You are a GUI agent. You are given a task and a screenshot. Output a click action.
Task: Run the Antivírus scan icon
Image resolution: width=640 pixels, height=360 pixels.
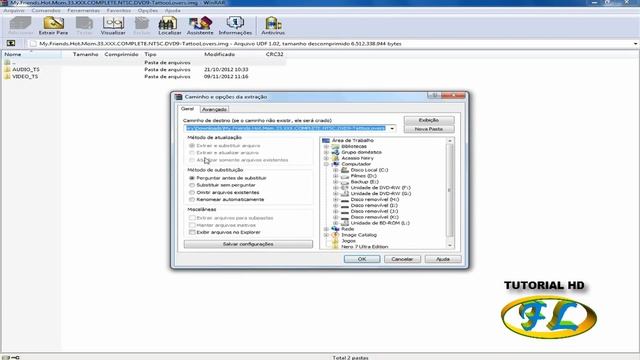coord(273,25)
